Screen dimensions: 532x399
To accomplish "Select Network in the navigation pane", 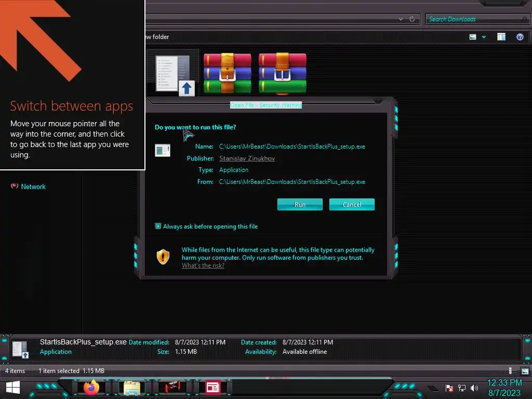I will coord(33,187).
